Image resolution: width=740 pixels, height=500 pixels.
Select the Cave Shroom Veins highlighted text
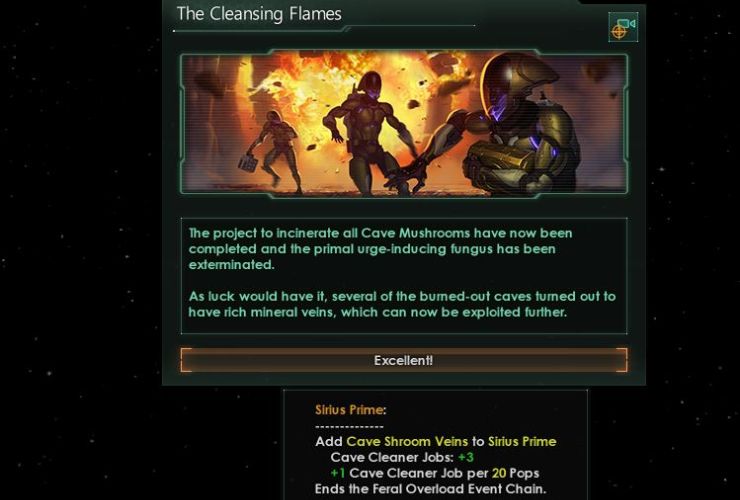pos(407,441)
